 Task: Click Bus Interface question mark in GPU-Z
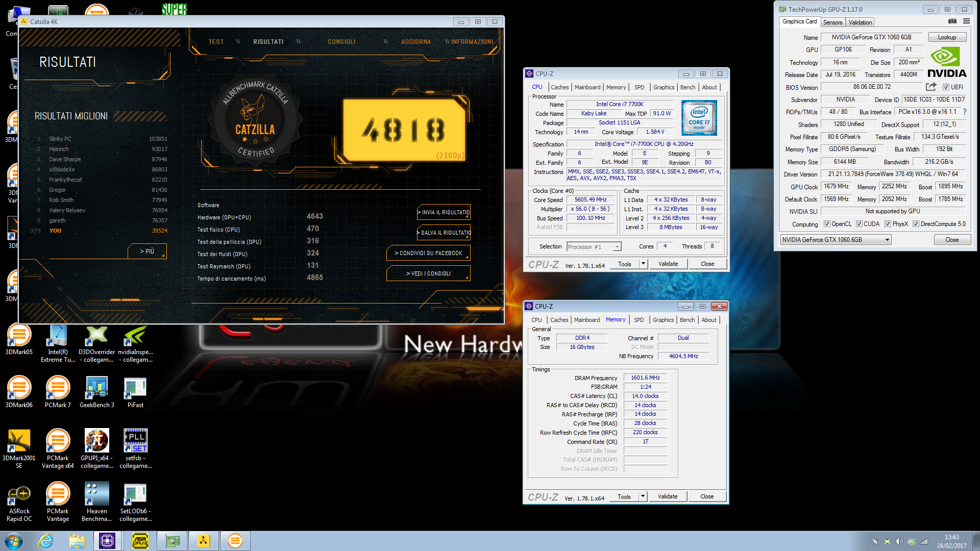[x=965, y=112]
